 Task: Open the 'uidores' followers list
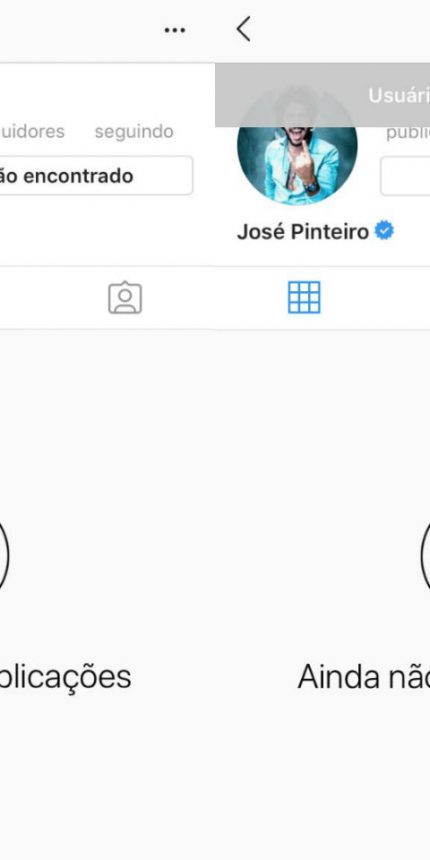(32, 132)
